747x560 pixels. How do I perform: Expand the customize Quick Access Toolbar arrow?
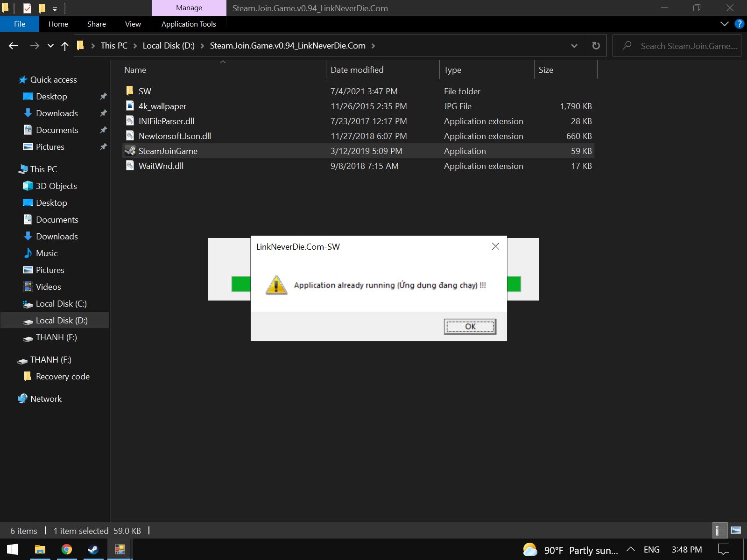pyautogui.click(x=55, y=8)
